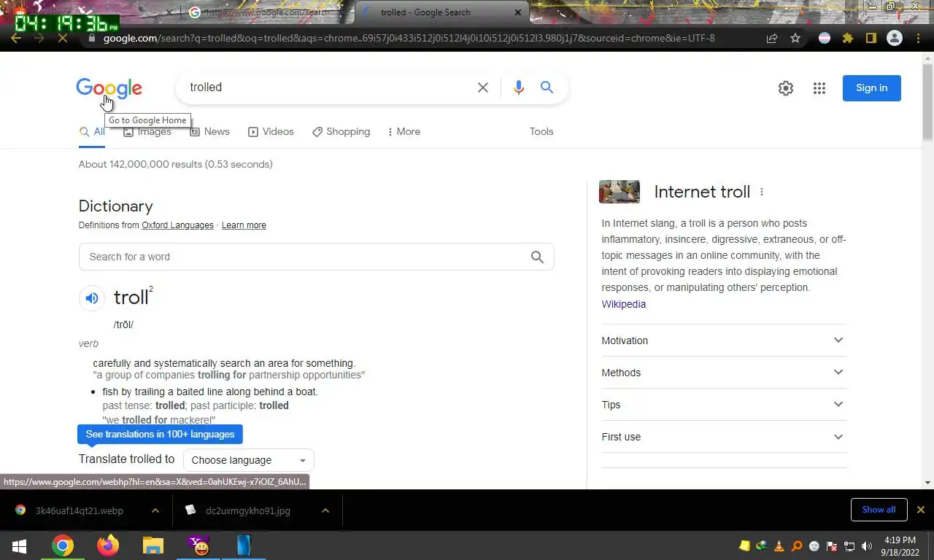Image resolution: width=934 pixels, height=560 pixels.
Task: Click Show all downloads button
Action: (x=879, y=510)
